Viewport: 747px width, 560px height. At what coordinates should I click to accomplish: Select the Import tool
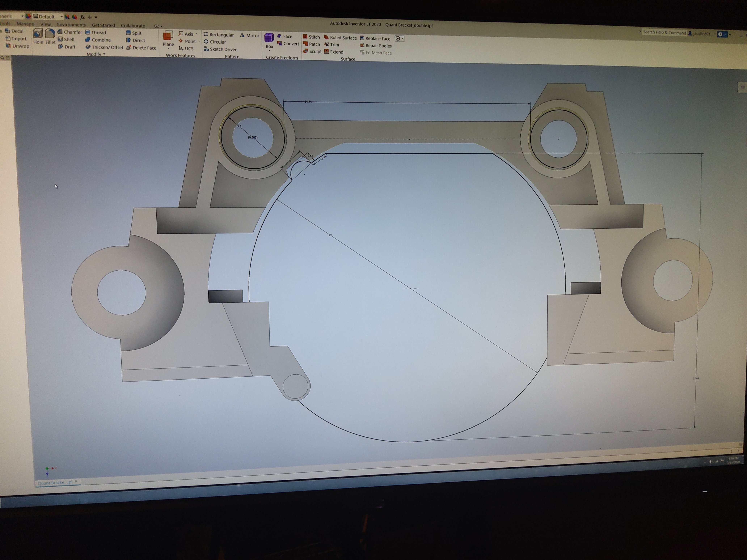[16, 39]
